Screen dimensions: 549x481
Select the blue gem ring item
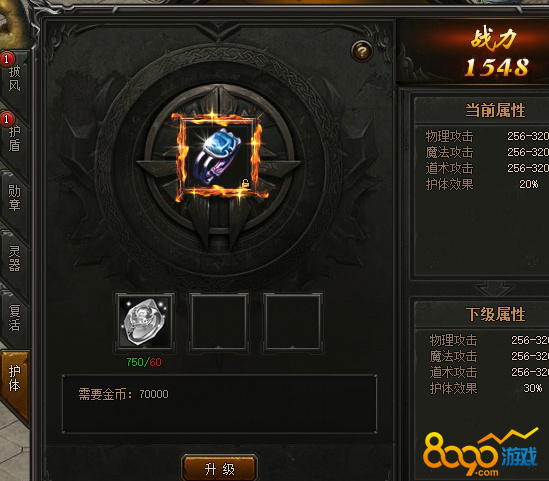[x=219, y=157]
